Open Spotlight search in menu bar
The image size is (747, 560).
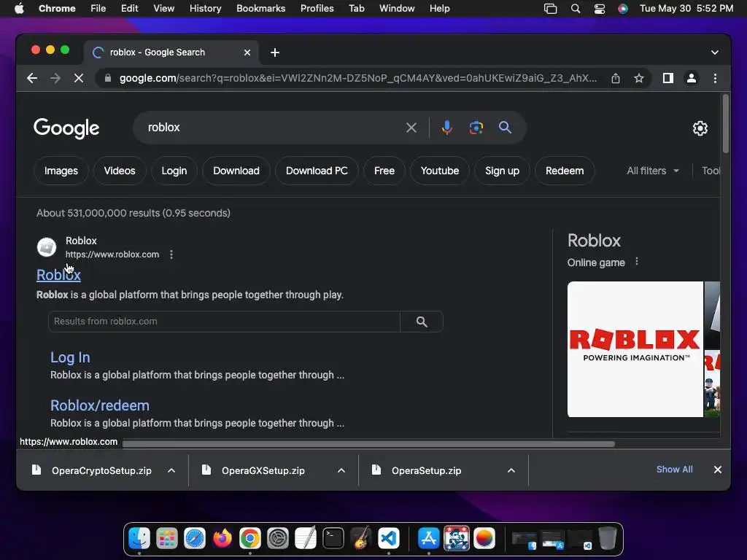point(576,9)
